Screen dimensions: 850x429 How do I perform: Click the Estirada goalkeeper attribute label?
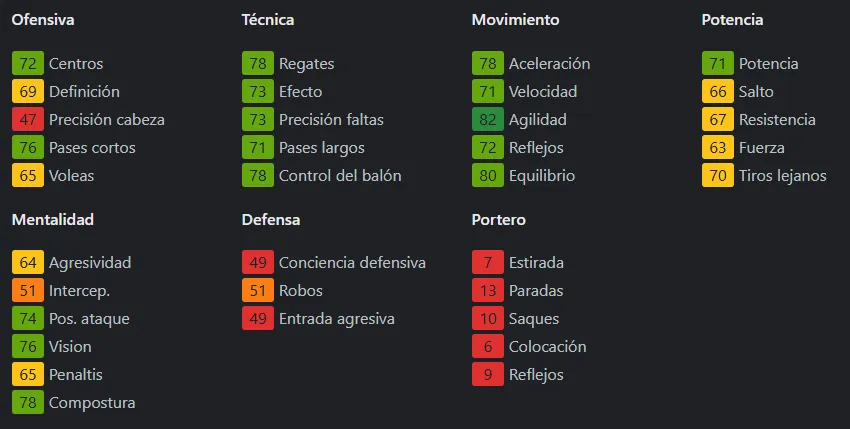click(536, 263)
